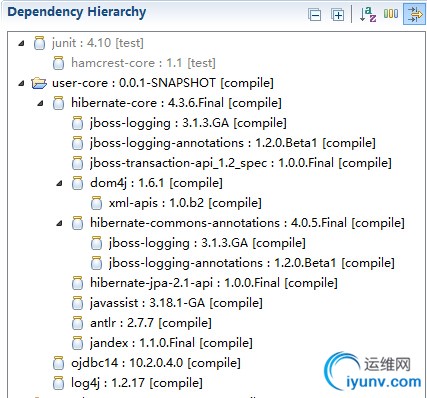Click the jandex jar icon
Screen dimensions: 427x398
pos(78,343)
